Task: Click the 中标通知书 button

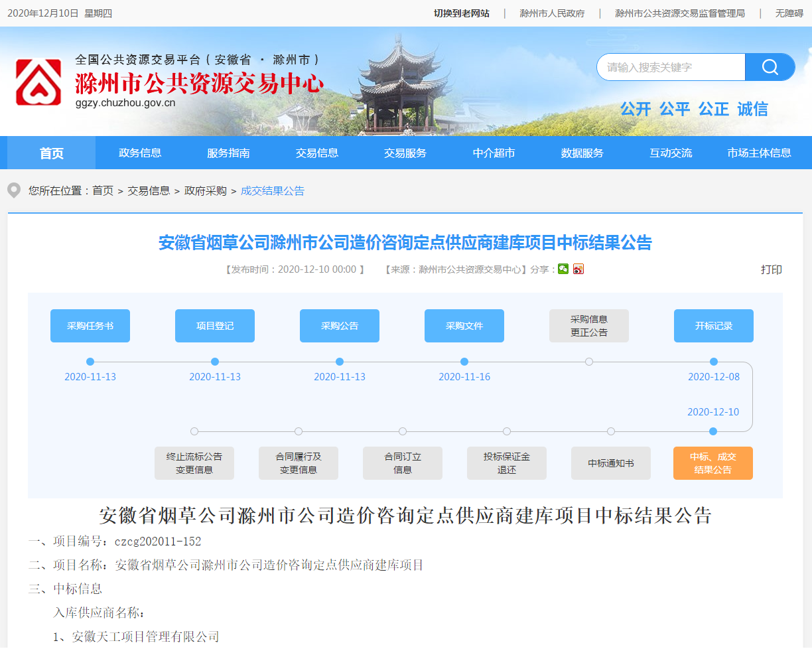Action: (611, 463)
